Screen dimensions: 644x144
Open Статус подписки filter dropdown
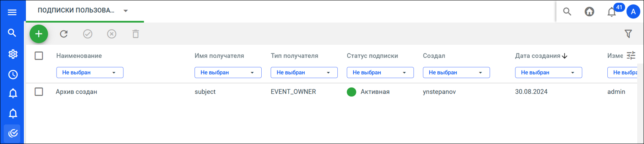(380, 73)
